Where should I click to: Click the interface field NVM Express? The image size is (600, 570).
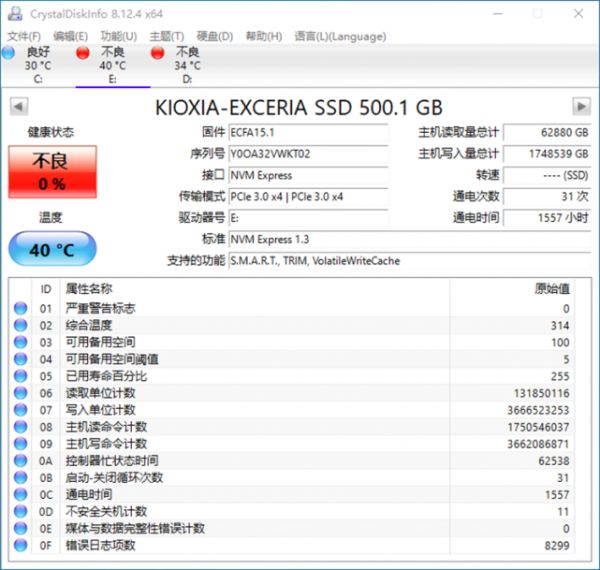[x=308, y=176]
